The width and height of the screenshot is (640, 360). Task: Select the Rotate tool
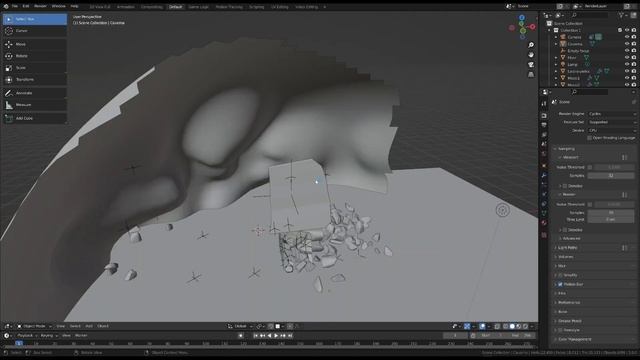pos(35,56)
